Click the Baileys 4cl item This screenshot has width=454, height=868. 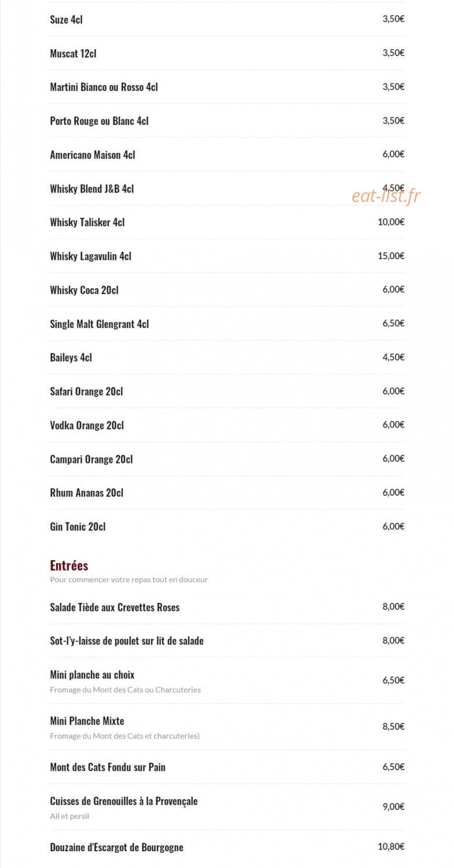(71, 358)
